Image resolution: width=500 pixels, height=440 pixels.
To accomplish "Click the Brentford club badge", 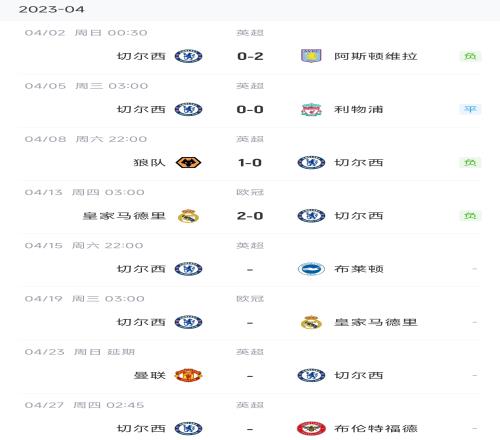I will pyautogui.click(x=311, y=429).
